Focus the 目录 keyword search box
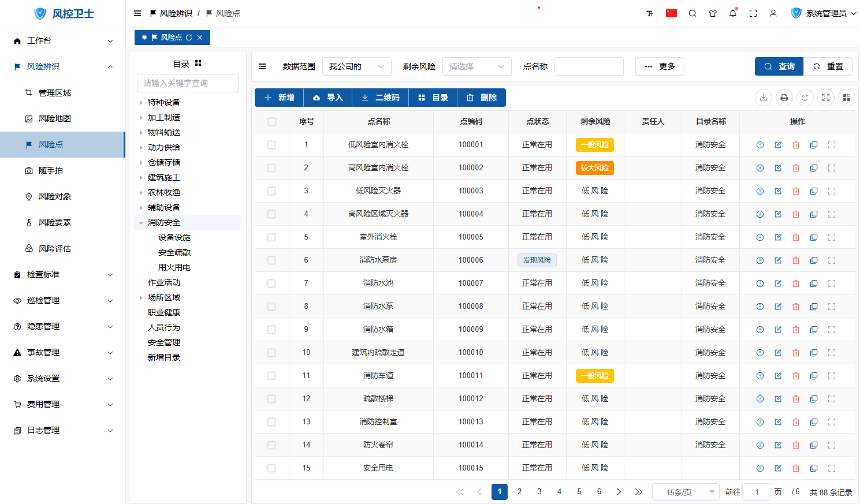Viewport: 860px width, 504px height. tap(188, 83)
